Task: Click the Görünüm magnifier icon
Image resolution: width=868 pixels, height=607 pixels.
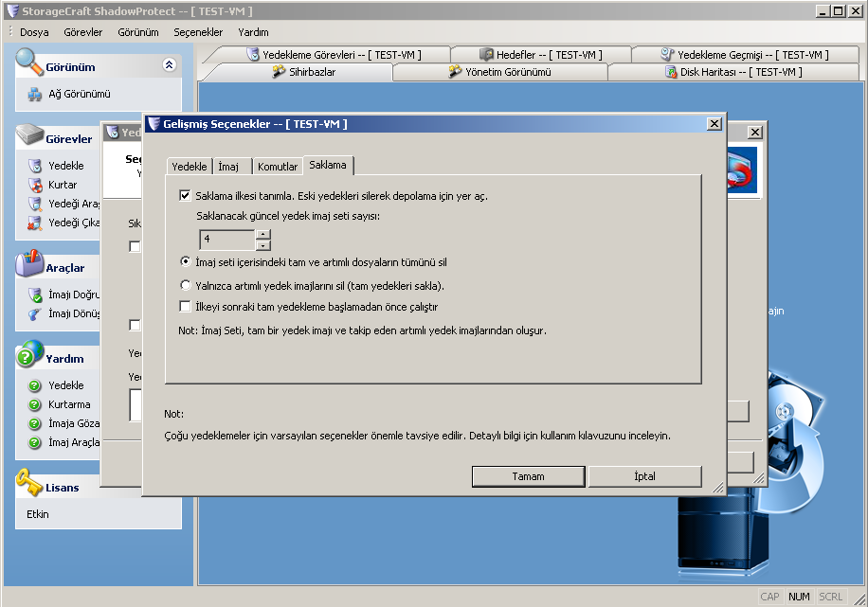Action: click(x=29, y=62)
